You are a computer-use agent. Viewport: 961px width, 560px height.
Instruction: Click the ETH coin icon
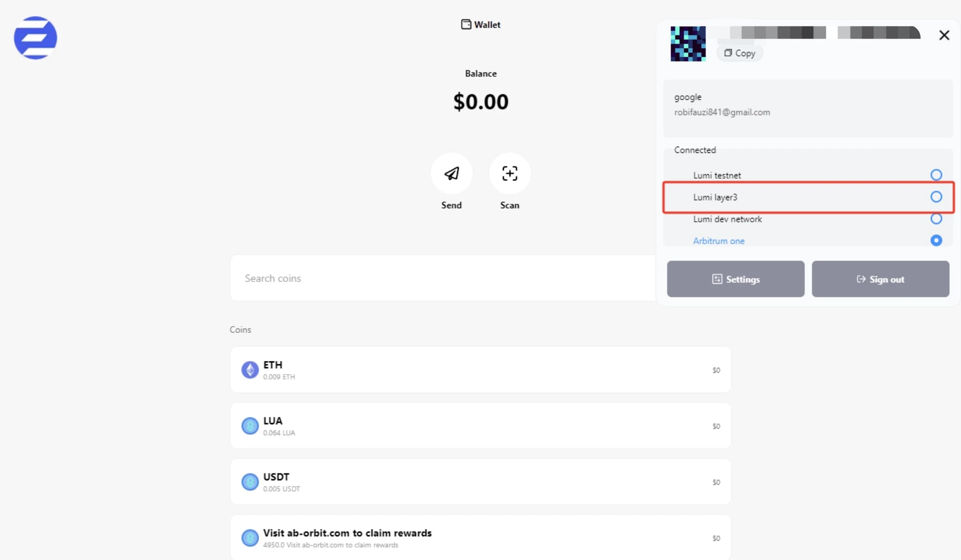pyautogui.click(x=250, y=370)
